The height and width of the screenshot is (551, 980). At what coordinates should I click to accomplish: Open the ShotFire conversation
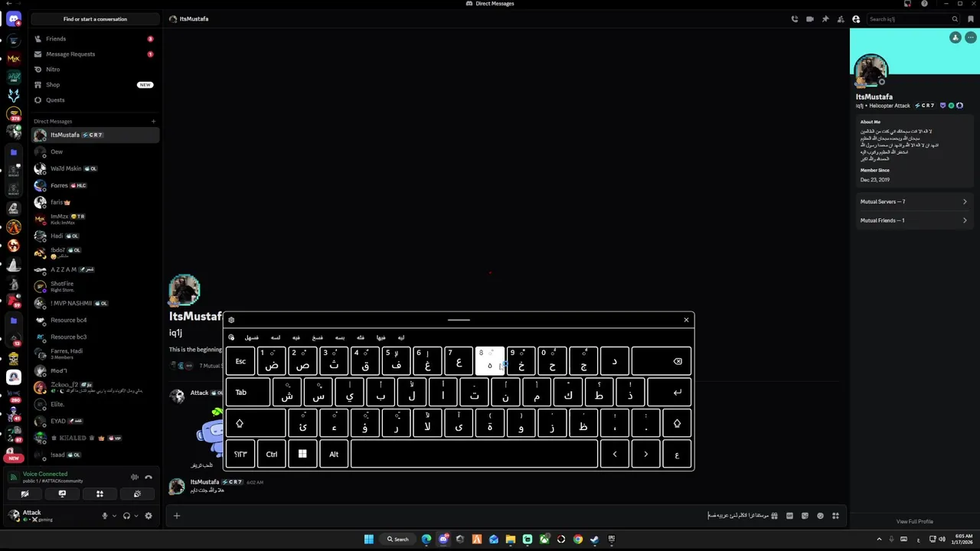[96, 286]
